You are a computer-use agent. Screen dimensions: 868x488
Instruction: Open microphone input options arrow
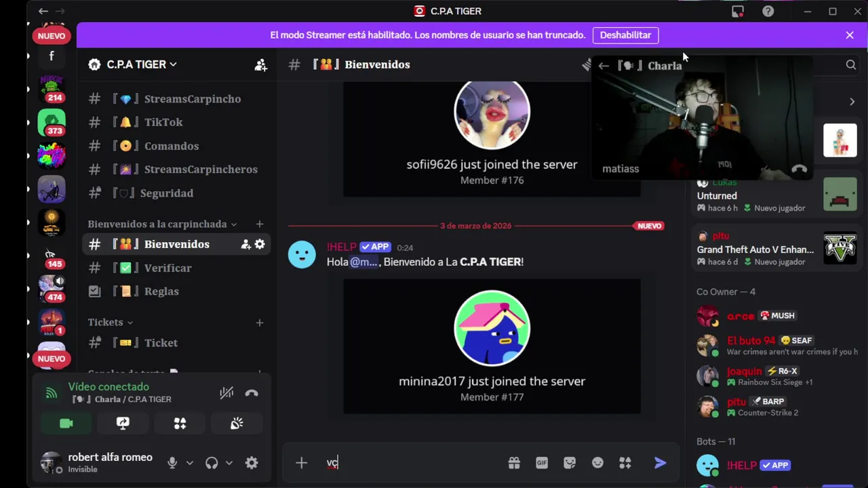pyautogui.click(x=190, y=463)
